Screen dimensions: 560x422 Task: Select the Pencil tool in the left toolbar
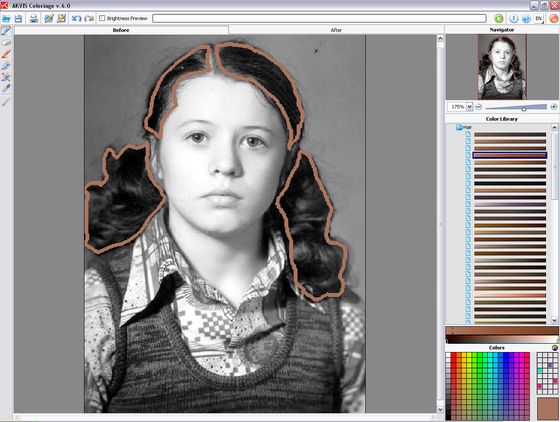6,31
